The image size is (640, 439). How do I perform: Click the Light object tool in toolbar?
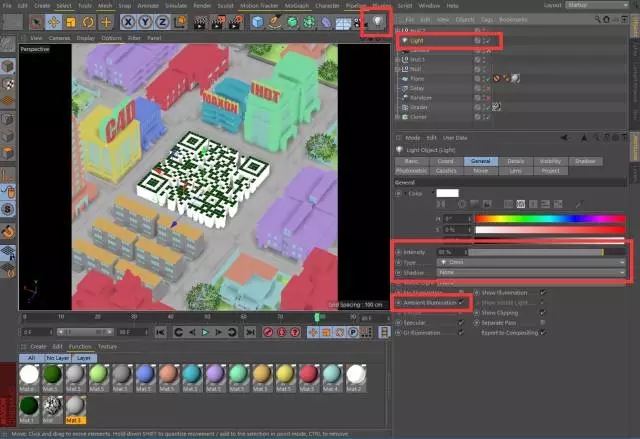(x=378, y=21)
